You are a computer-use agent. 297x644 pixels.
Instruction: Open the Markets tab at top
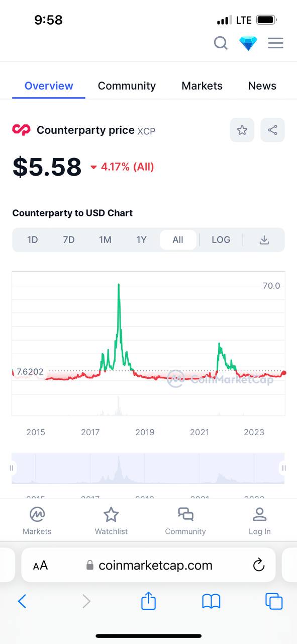coord(202,86)
